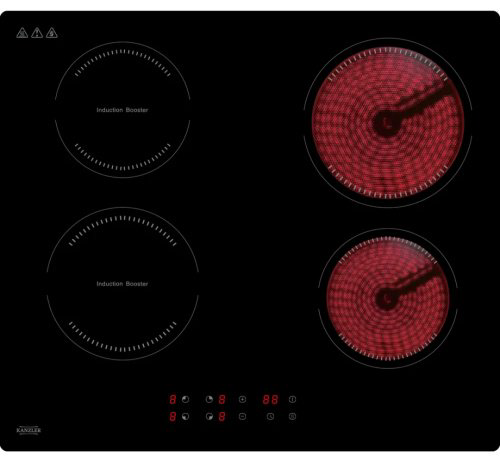The height and width of the screenshot is (462, 500).
Task: Tap the pause icon below the power icon
Action: click(292, 416)
